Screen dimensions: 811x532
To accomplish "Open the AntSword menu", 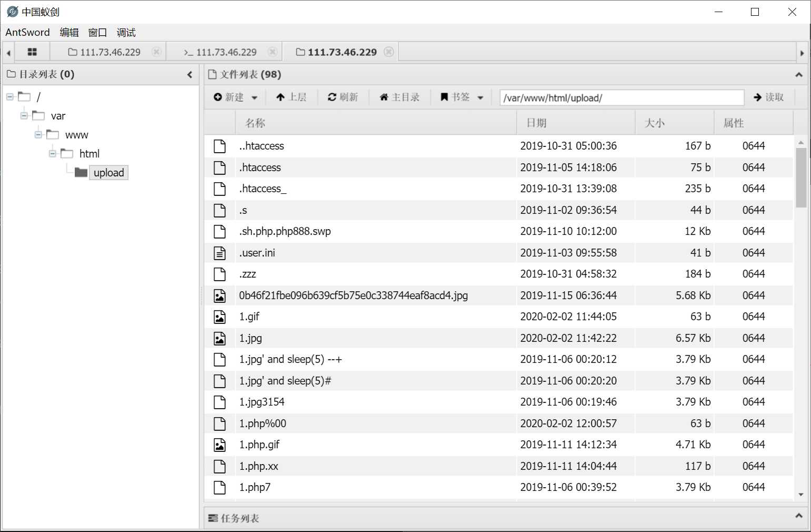I will (x=27, y=32).
